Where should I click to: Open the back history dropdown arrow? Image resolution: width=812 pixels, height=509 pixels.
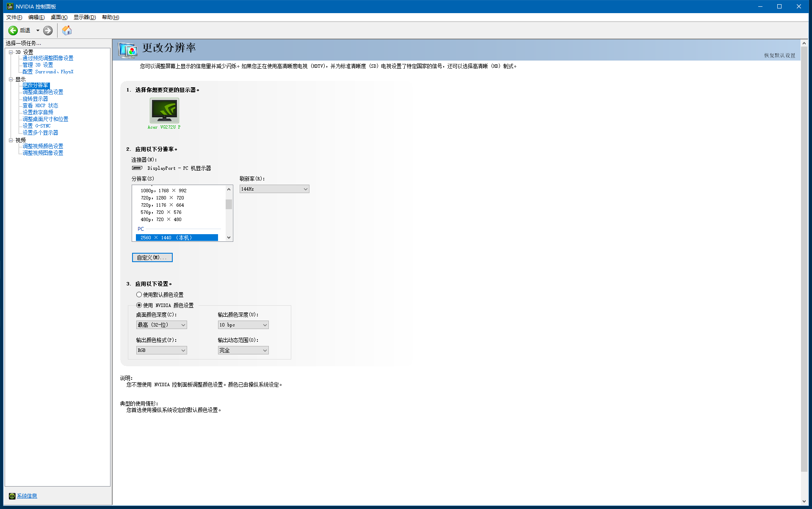coord(38,30)
